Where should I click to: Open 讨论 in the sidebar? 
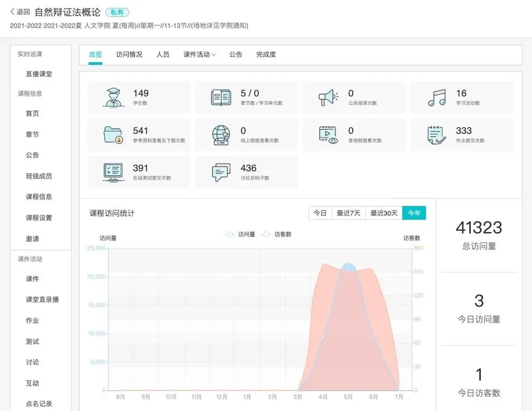(32, 362)
